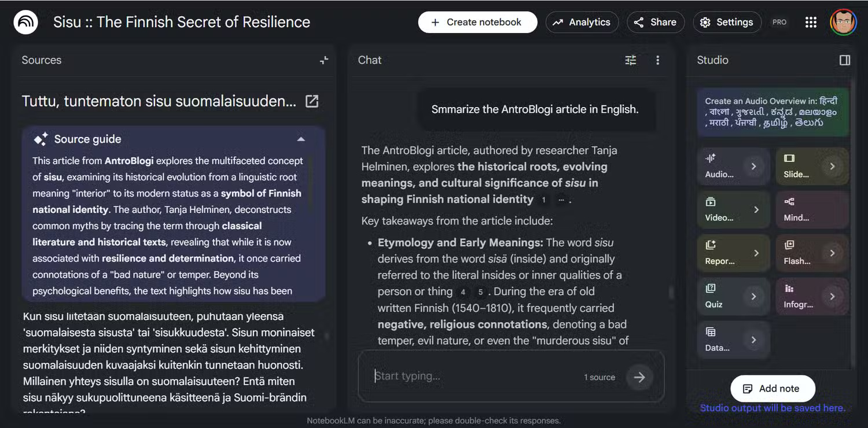Viewport: 868px width, 428px height.
Task: Choose ಕನ್ನಡ for the Audio Overview
Action: [x=782, y=112]
